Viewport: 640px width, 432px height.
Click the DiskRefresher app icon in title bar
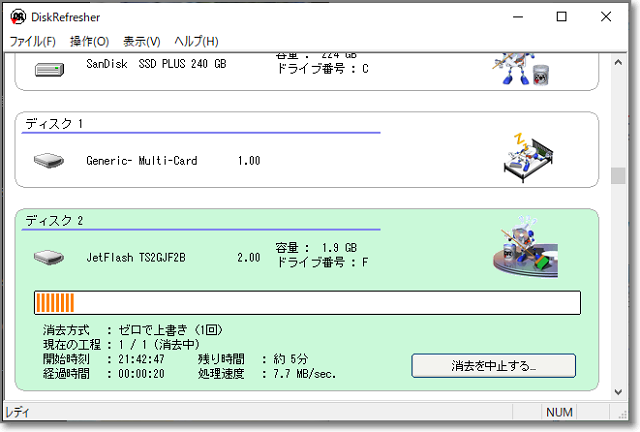pos(18,17)
